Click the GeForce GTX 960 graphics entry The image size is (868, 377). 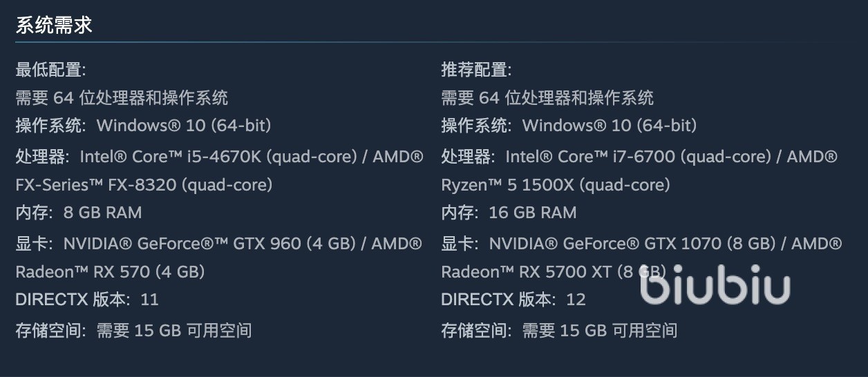[218, 244]
